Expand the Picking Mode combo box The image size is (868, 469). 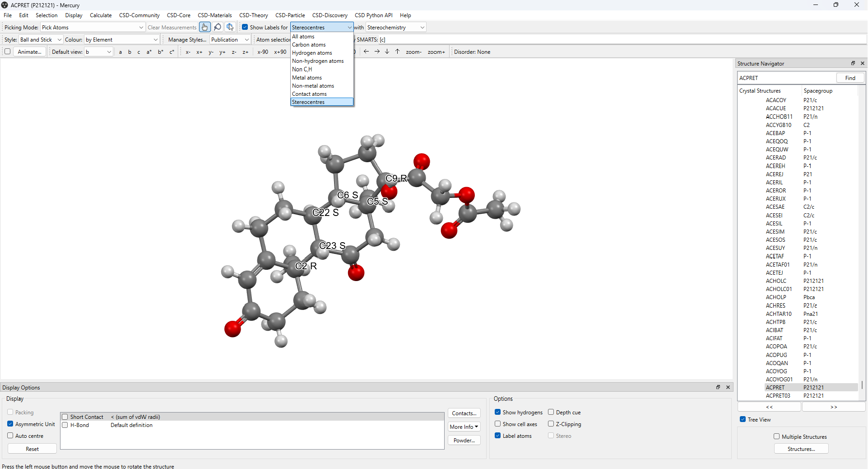[x=93, y=28]
